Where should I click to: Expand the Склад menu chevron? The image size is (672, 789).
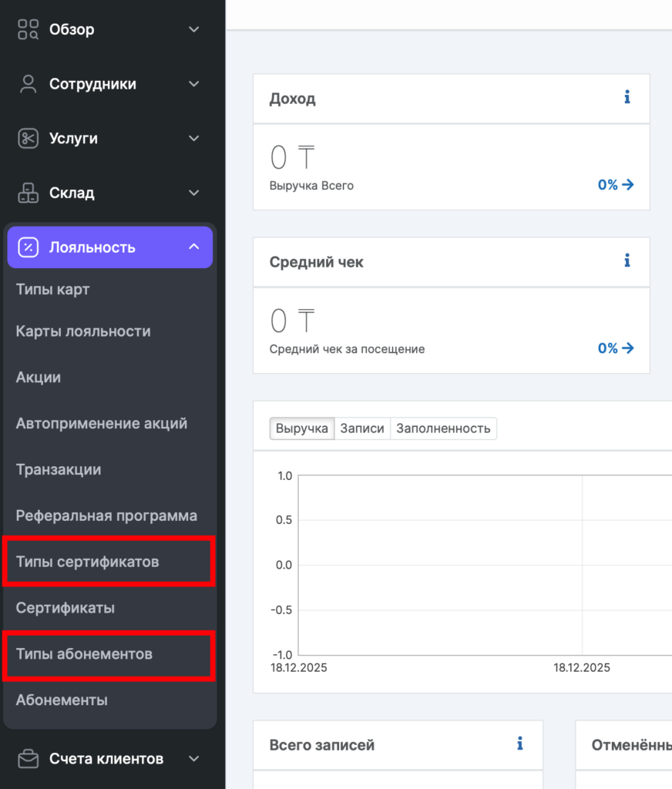click(x=193, y=193)
